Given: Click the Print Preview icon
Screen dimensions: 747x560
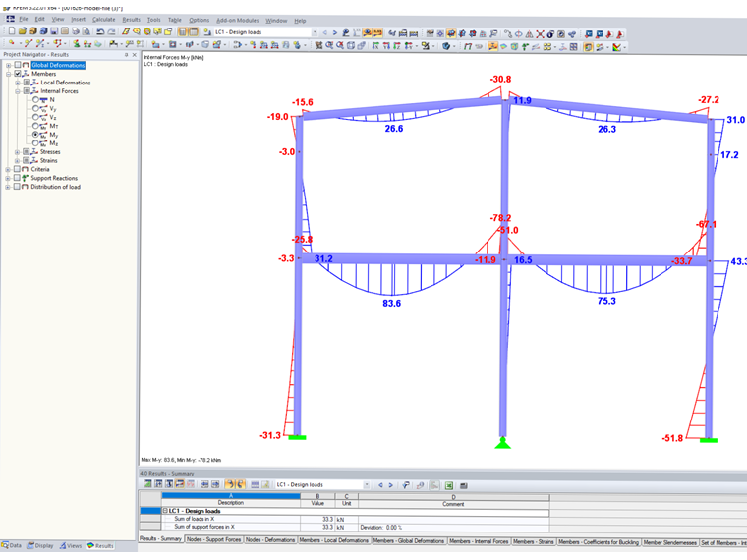Looking at the screenshot, I should tap(86, 31).
